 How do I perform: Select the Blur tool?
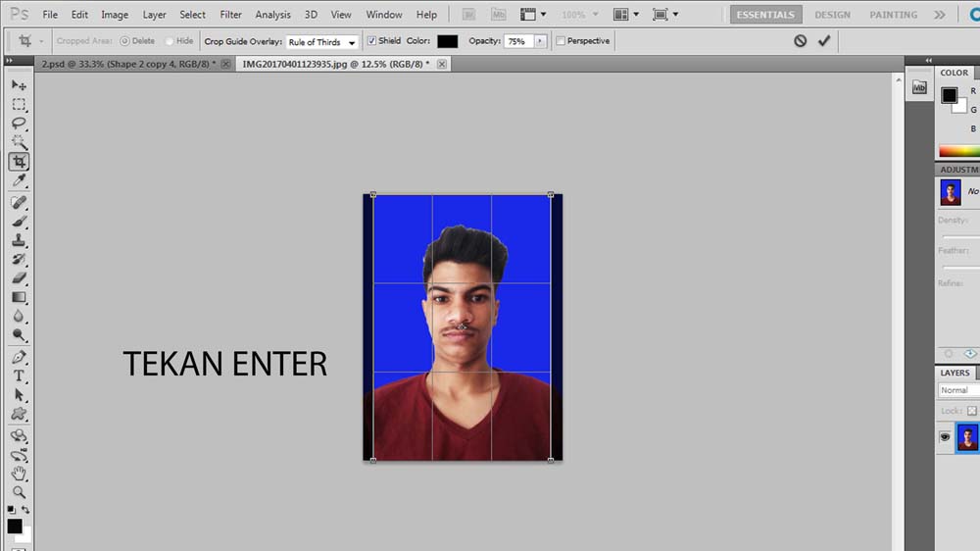point(19,316)
